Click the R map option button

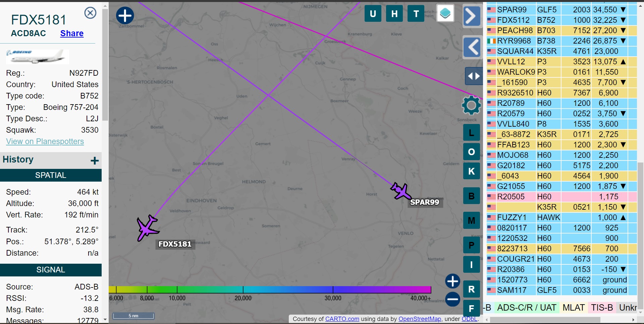[471, 289]
